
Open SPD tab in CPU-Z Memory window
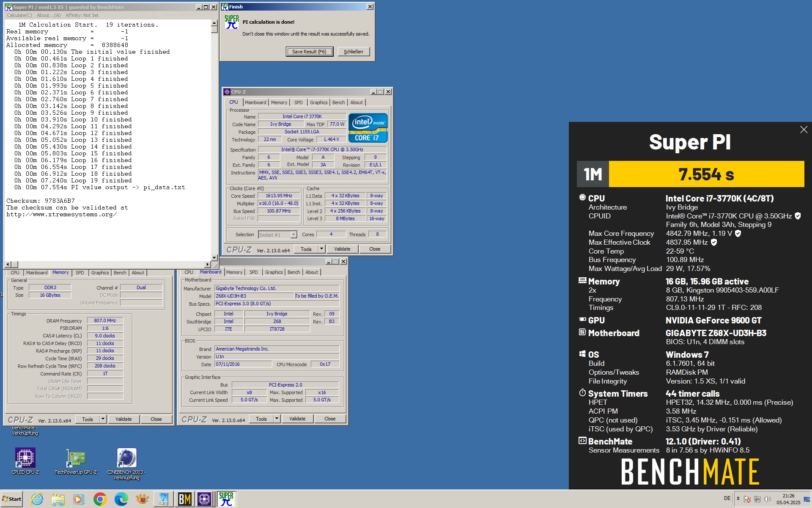click(80, 273)
